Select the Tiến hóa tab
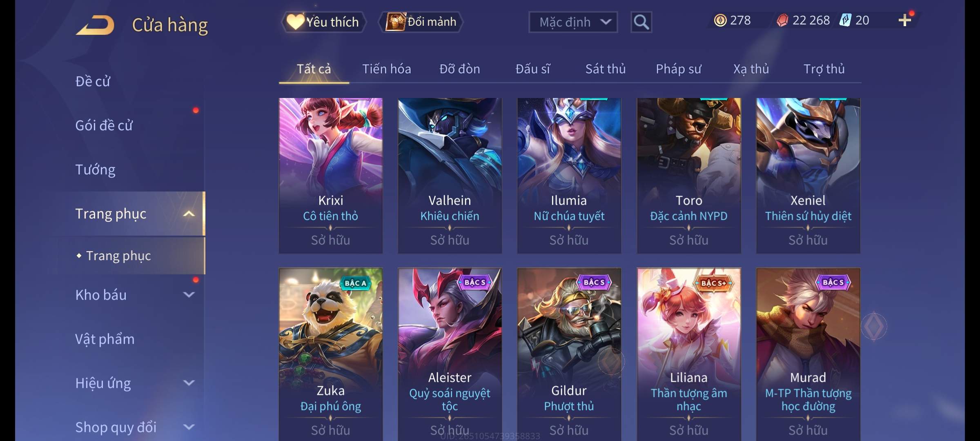Image resolution: width=980 pixels, height=441 pixels. click(386, 69)
